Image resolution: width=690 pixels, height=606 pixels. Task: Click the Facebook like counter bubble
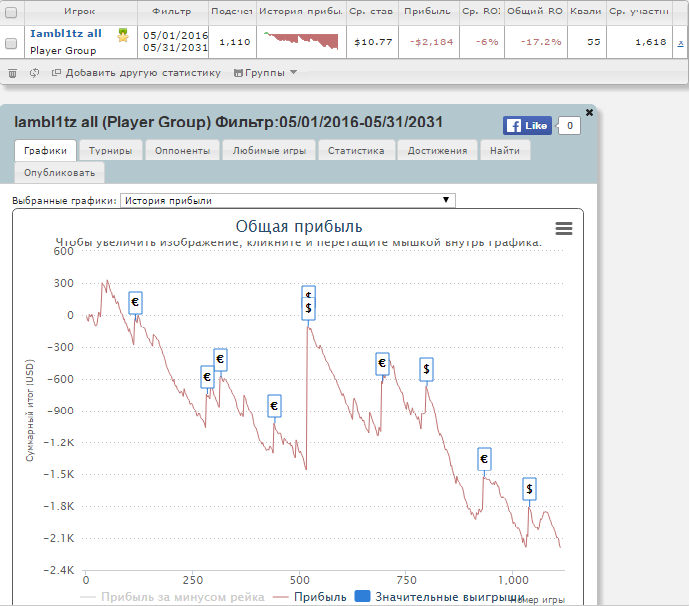[x=569, y=126]
